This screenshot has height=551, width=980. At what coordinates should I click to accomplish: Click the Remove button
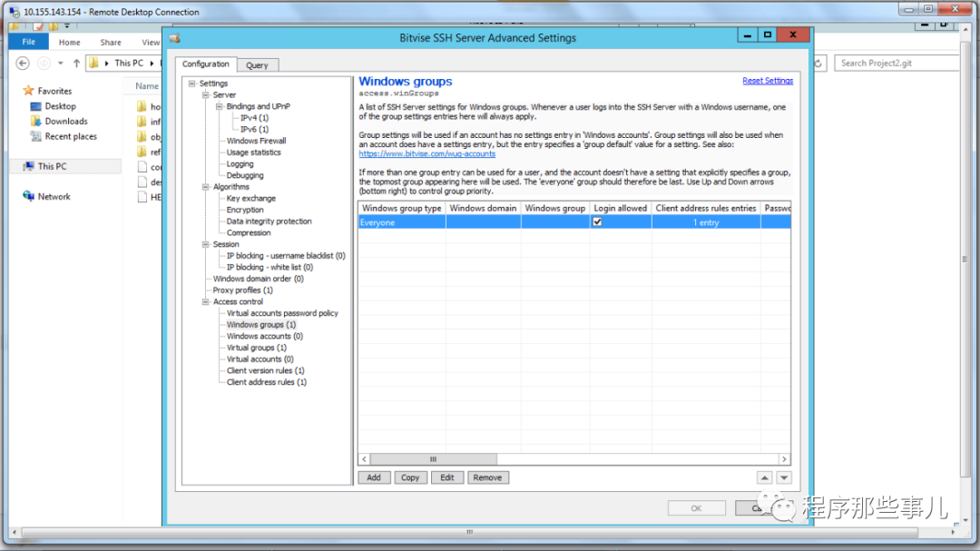[x=487, y=477]
